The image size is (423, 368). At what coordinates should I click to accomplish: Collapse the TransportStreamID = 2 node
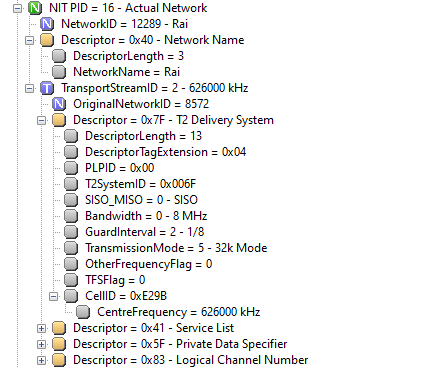[29, 88]
